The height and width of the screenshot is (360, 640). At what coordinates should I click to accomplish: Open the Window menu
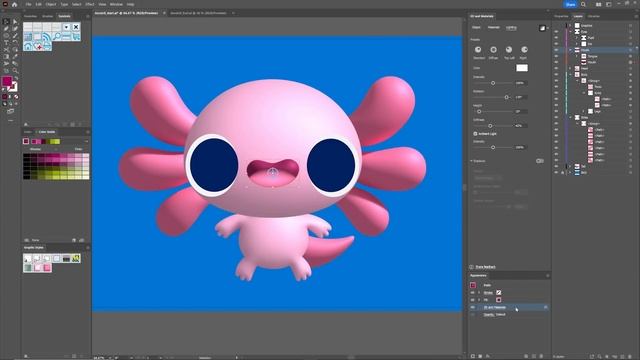click(116, 4)
